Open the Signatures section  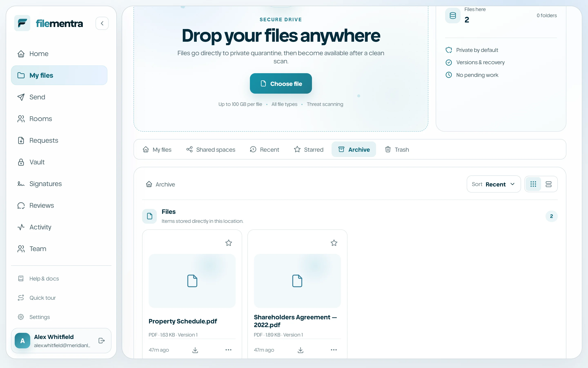[x=59, y=184]
